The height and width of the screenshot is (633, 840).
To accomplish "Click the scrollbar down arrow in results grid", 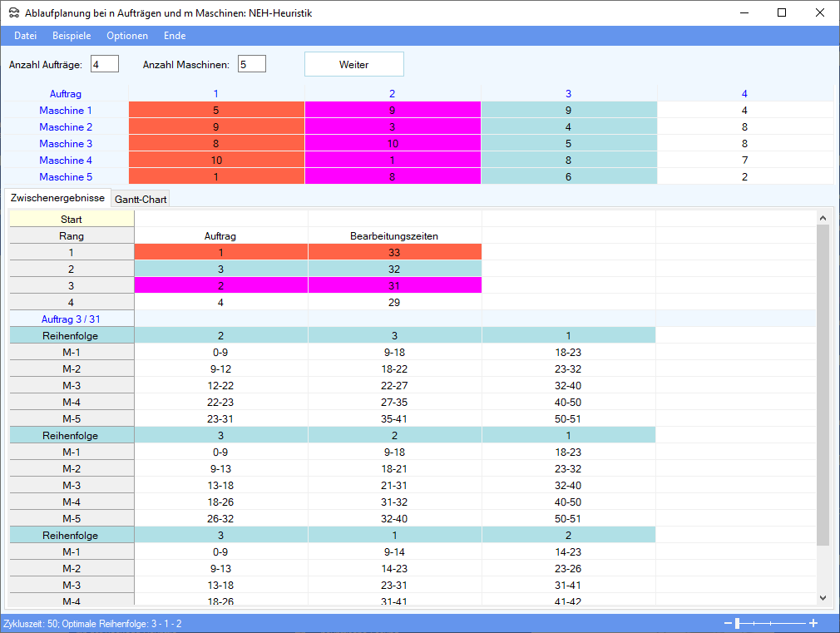I will tap(823, 597).
